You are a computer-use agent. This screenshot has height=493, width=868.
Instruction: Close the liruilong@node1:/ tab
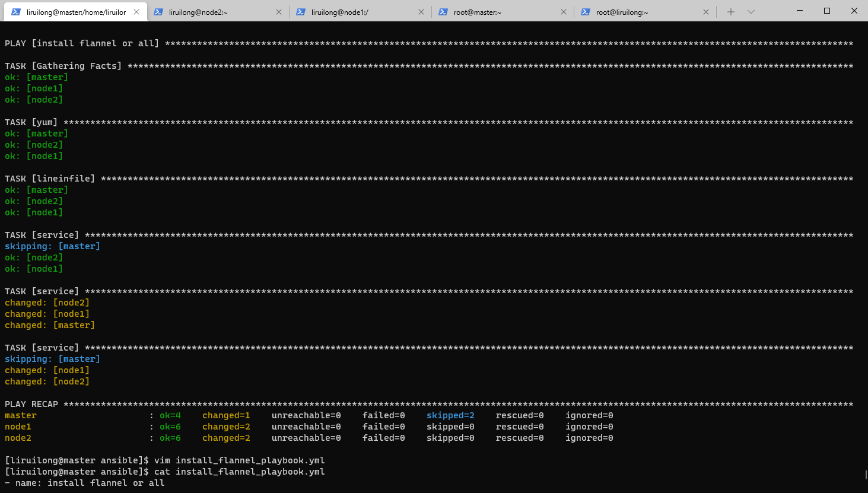click(x=421, y=12)
